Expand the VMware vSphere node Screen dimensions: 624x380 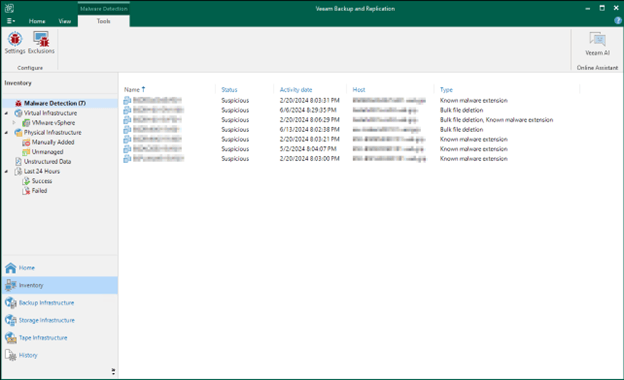click(14, 123)
